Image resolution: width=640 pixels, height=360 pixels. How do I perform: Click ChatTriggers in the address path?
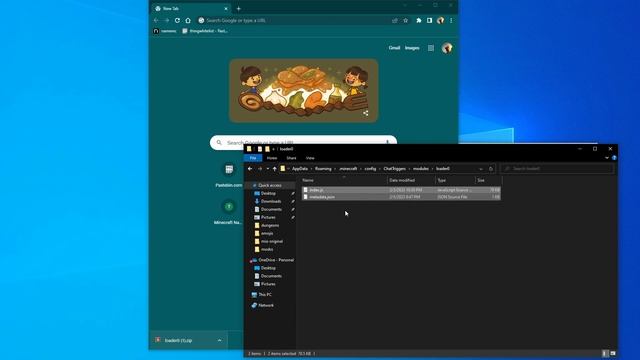395,169
